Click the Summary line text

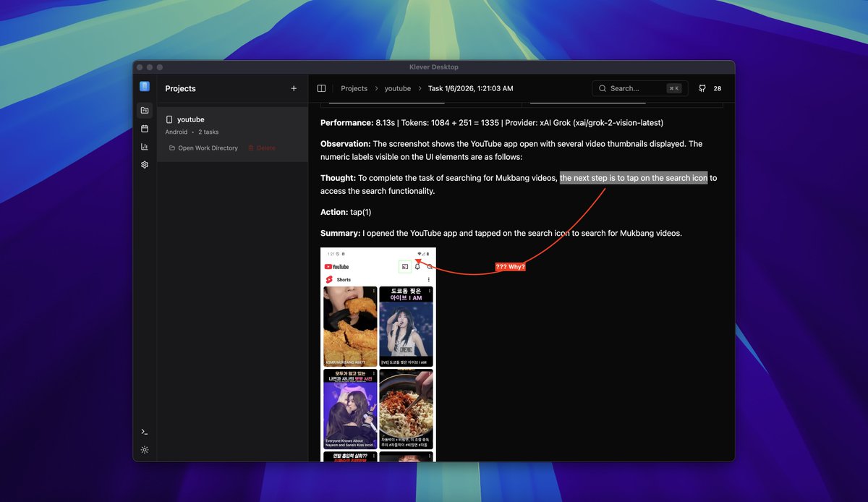[501, 233]
